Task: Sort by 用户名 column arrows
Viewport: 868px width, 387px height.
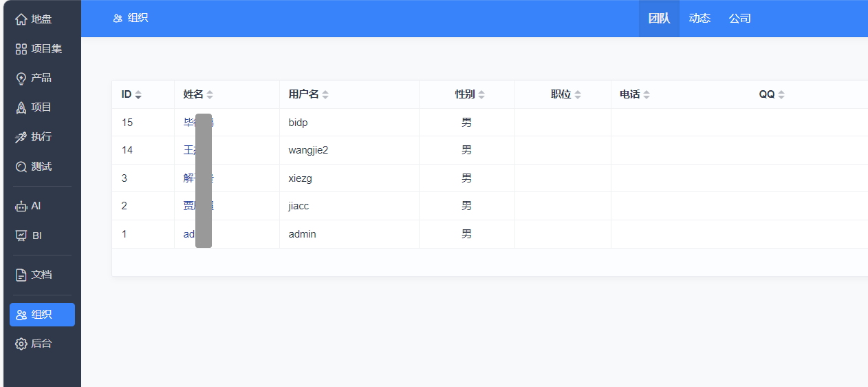Action: tap(325, 95)
